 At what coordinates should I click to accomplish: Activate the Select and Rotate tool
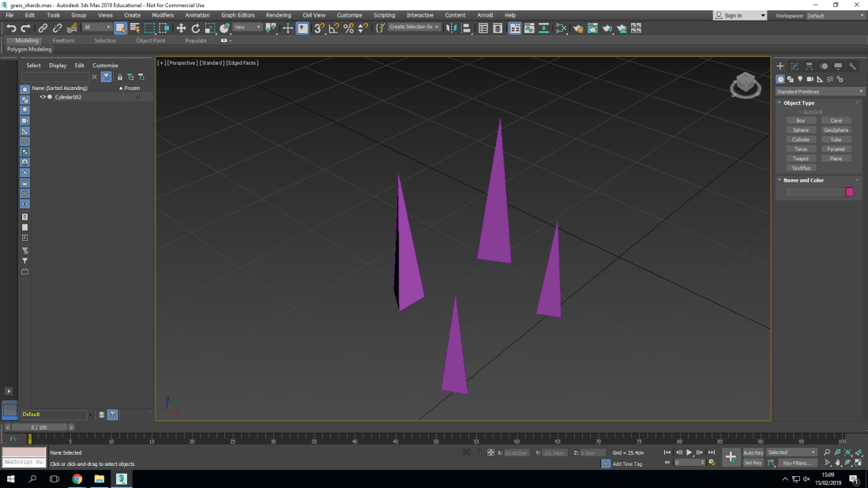(195, 28)
